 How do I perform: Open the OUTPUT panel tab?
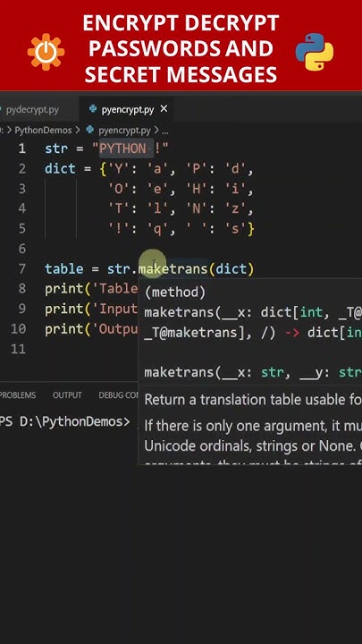click(x=67, y=395)
